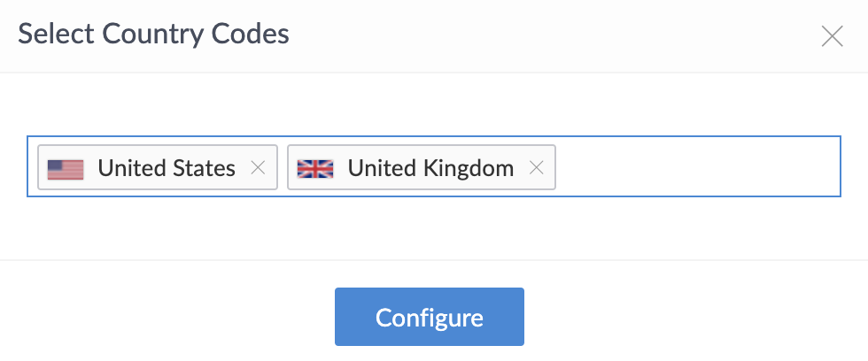Select the United Kingdom label text
Viewport: 868px width, 361px height.
(430, 168)
